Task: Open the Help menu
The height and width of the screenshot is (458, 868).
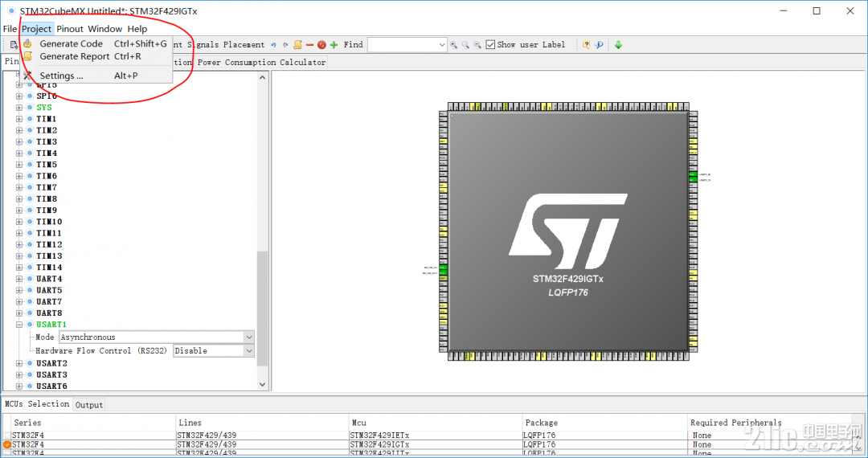Action: click(x=137, y=29)
